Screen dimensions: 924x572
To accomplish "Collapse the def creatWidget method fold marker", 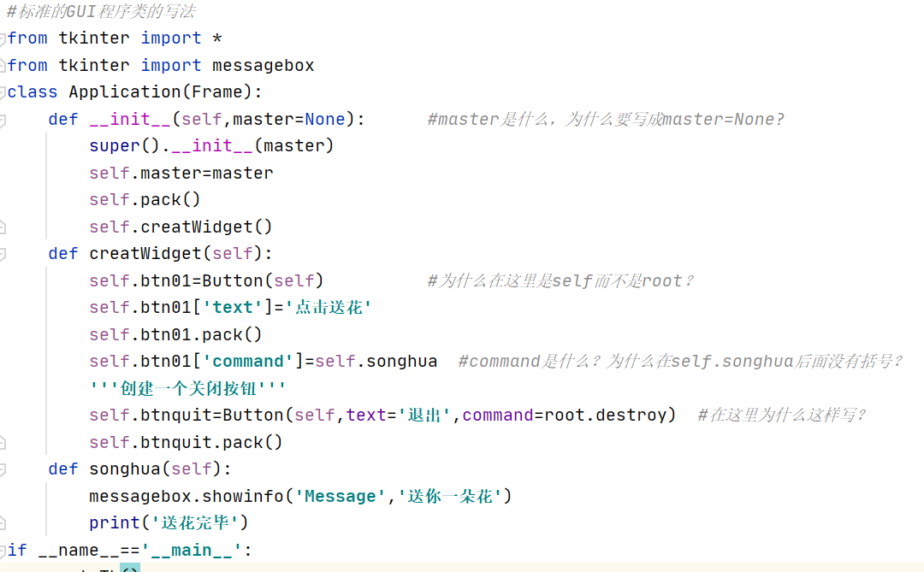I will (3, 254).
